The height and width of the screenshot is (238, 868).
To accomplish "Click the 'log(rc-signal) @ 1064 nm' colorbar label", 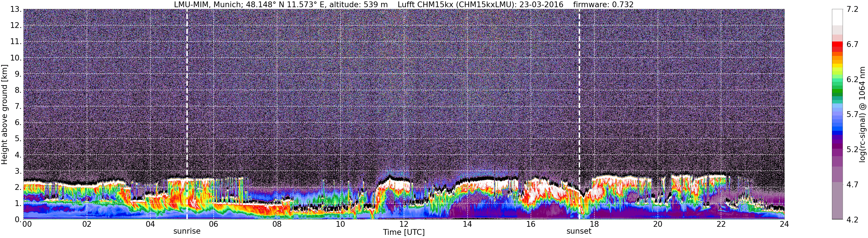I will [x=862, y=114].
